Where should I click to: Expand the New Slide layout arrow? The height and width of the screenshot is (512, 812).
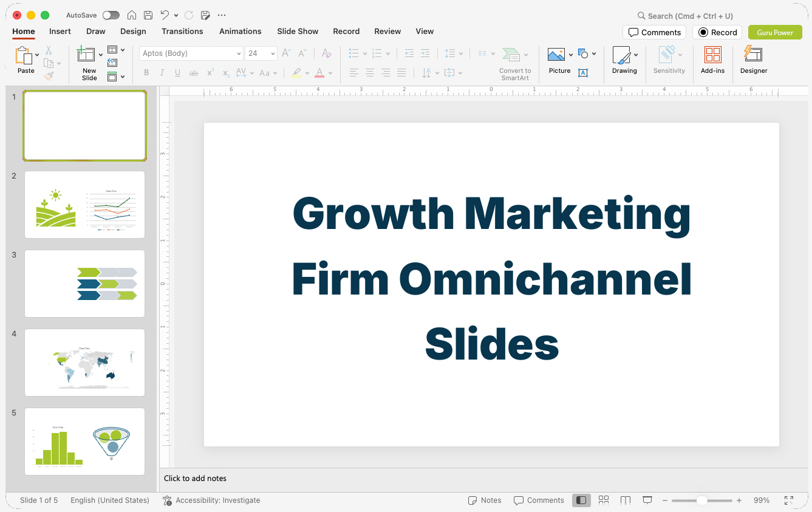[x=101, y=55]
